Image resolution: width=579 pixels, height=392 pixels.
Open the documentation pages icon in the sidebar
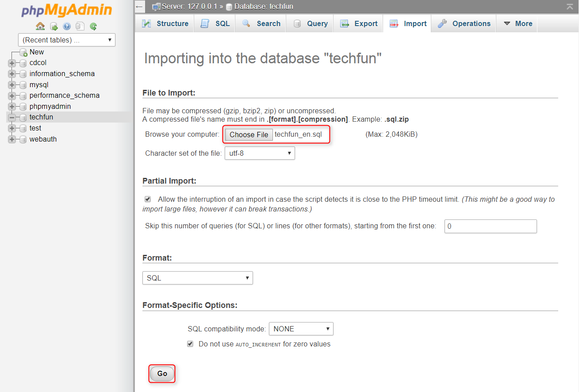[x=80, y=26]
